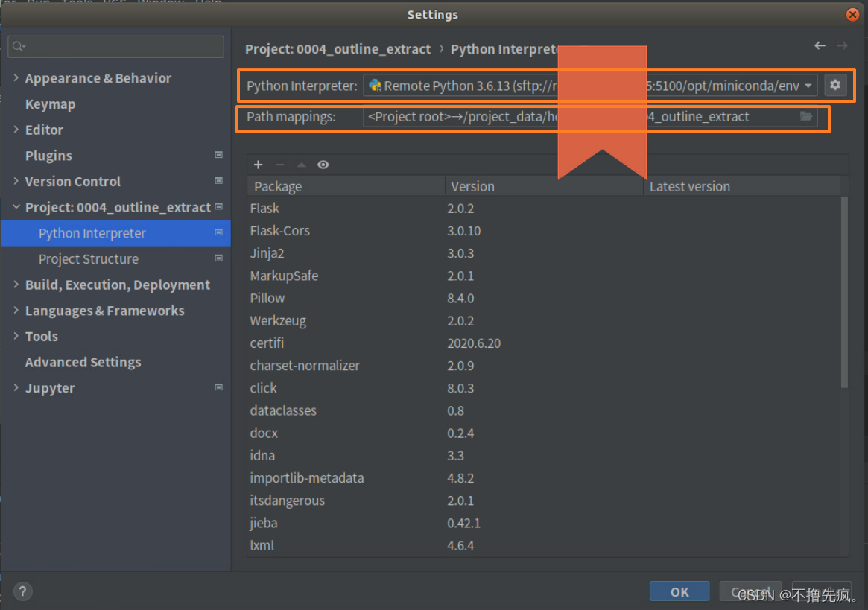Click Project breadcrumb 0004_outline_extract
This screenshot has height=610, width=868.
(338, 49)
